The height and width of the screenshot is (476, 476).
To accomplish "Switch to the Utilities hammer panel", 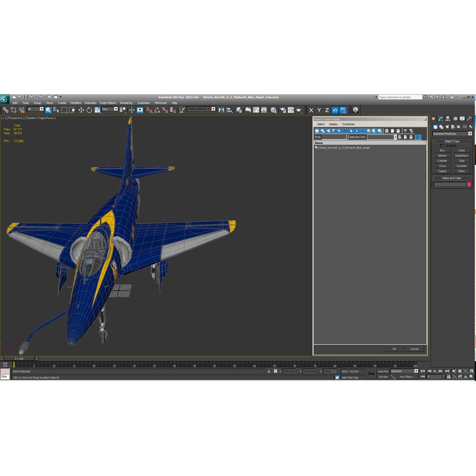I will tap(469, 119).
